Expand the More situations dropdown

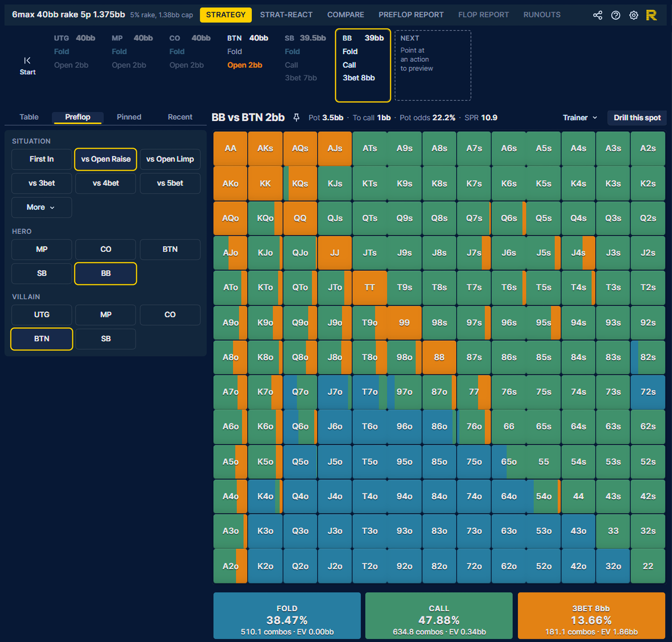point(42,207)
